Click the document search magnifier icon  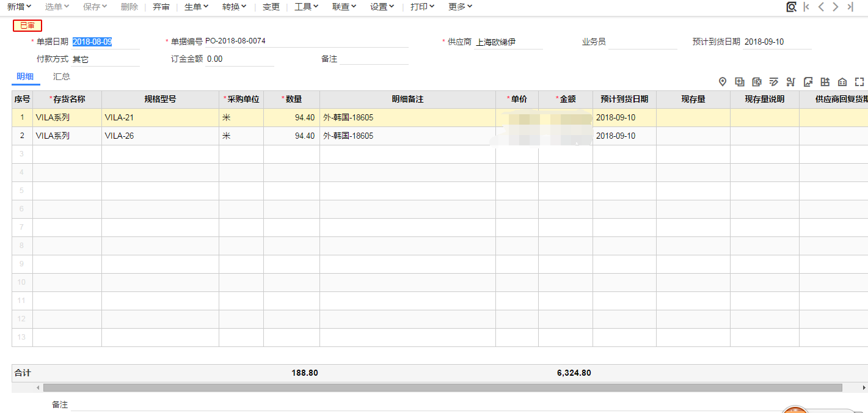pyautogui.click(x=791, y=7)
